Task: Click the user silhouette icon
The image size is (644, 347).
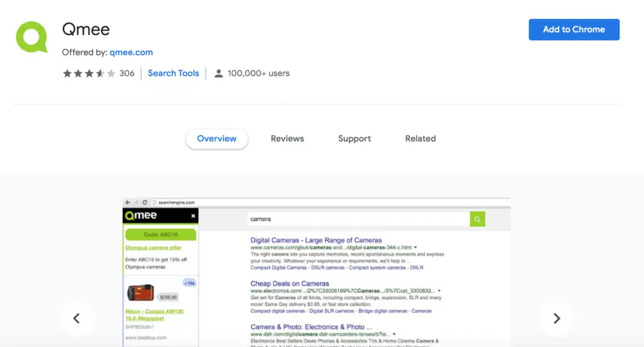Action: coord(218,74)
